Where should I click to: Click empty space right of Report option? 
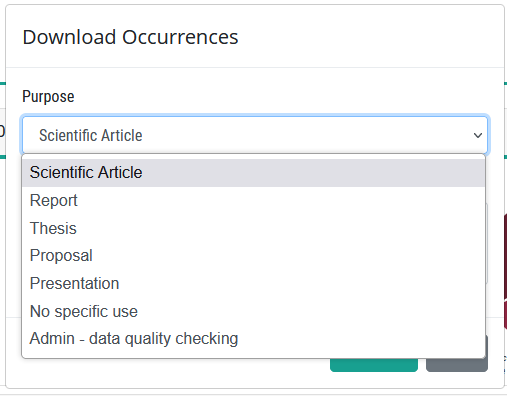click(280, 201)
